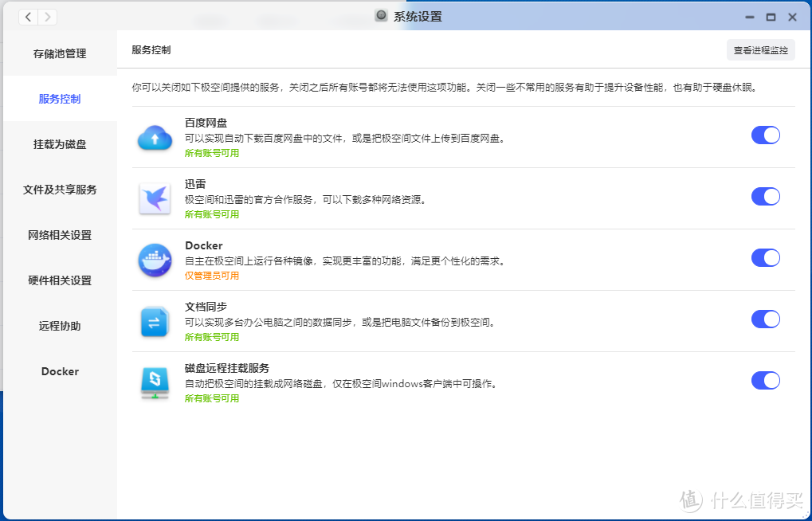This screenshot has height=521, width=812.
Task: Open the Docker sidebar section
Action: [x=60, y=371]
